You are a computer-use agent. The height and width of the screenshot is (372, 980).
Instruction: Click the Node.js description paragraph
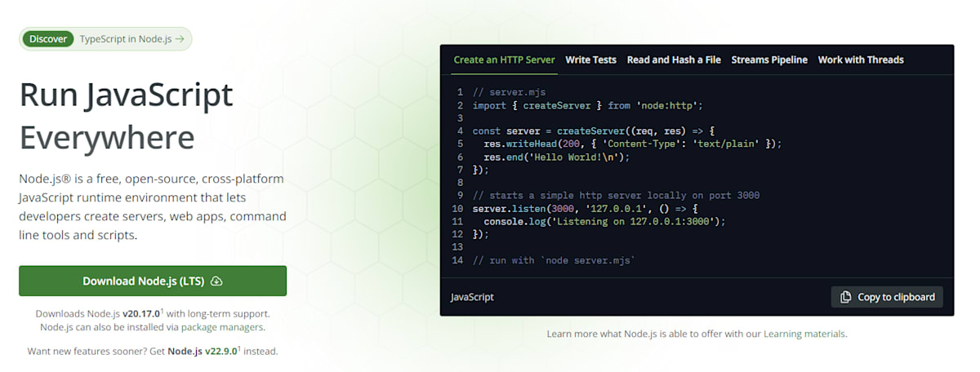click(153, 206)
